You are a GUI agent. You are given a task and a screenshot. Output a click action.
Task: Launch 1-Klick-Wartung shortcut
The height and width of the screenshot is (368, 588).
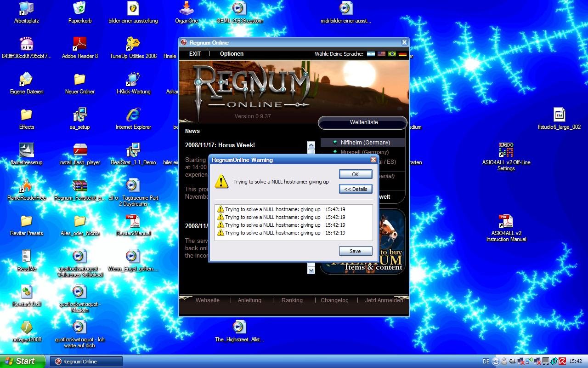pos(133,84)
